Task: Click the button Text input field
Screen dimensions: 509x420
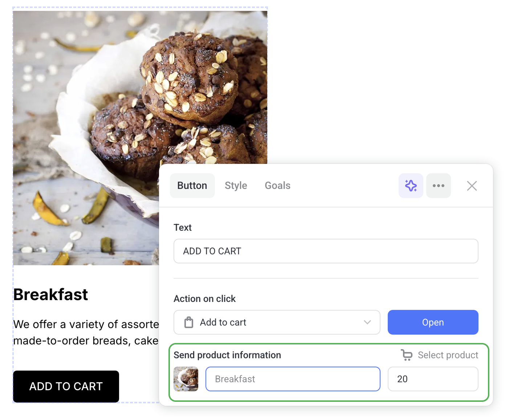Action: [326, 251]
